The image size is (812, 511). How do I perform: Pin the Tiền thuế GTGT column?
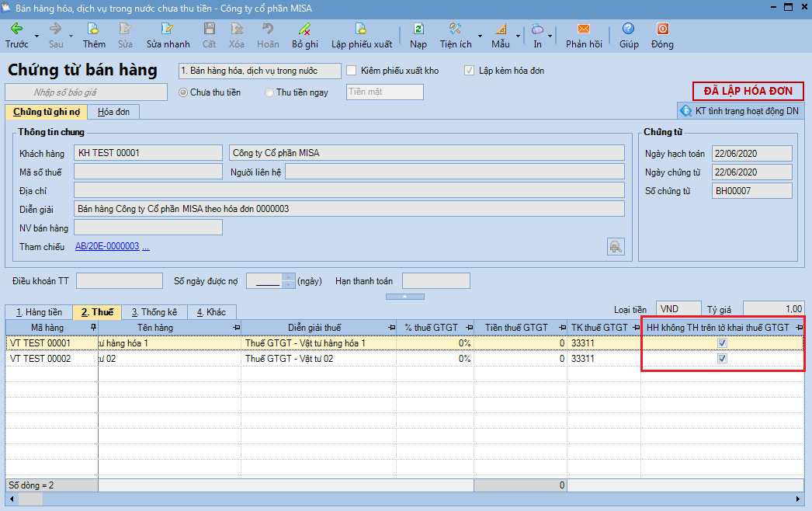tap(562, 328)
